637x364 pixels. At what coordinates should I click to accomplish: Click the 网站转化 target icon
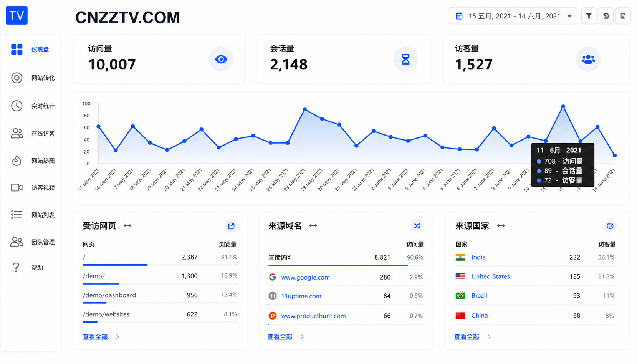pyautogui.click(x=17, y=78)
